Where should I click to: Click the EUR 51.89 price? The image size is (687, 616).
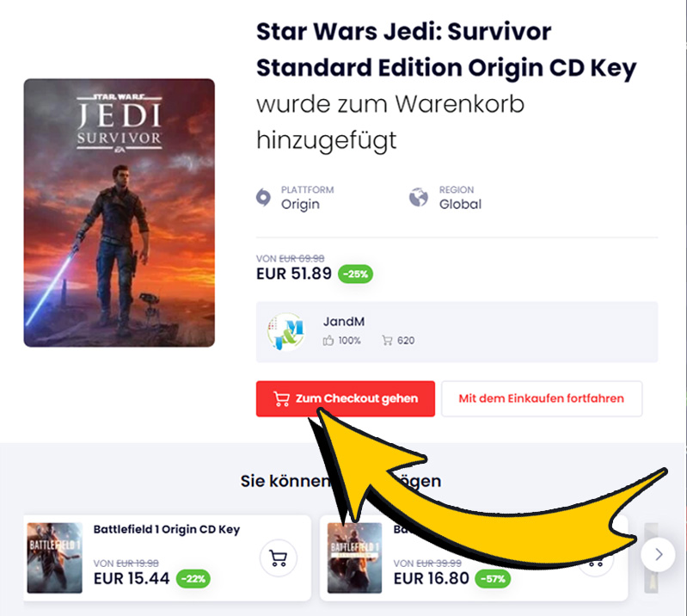[294, 274]
